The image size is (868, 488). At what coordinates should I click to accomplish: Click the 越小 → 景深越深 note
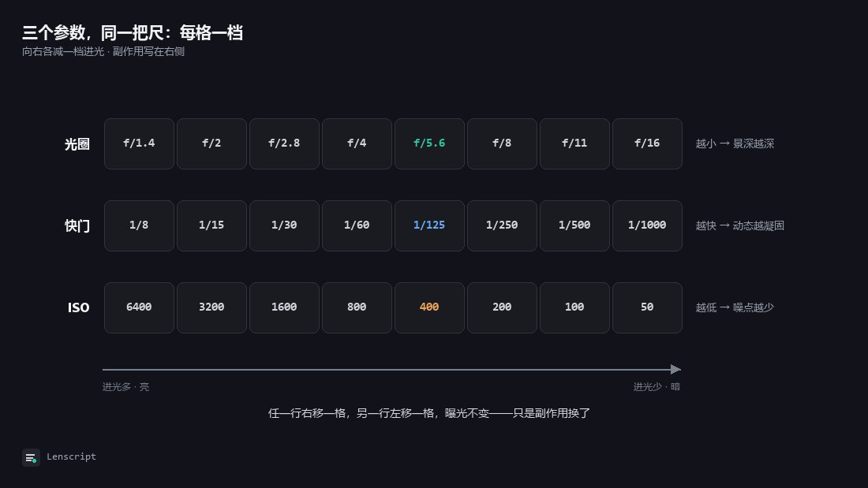tap(735, 143)
